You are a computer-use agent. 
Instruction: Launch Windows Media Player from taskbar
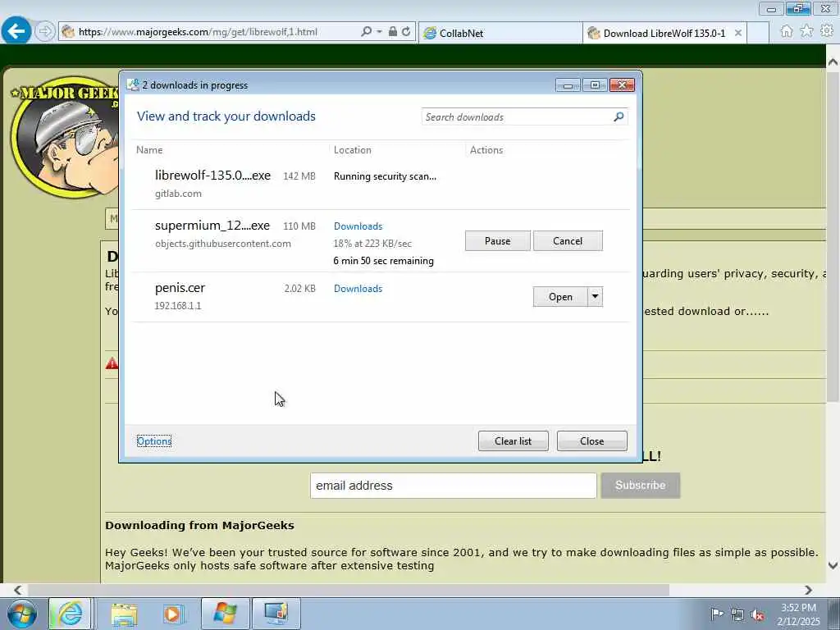click(x=174, y=614)
